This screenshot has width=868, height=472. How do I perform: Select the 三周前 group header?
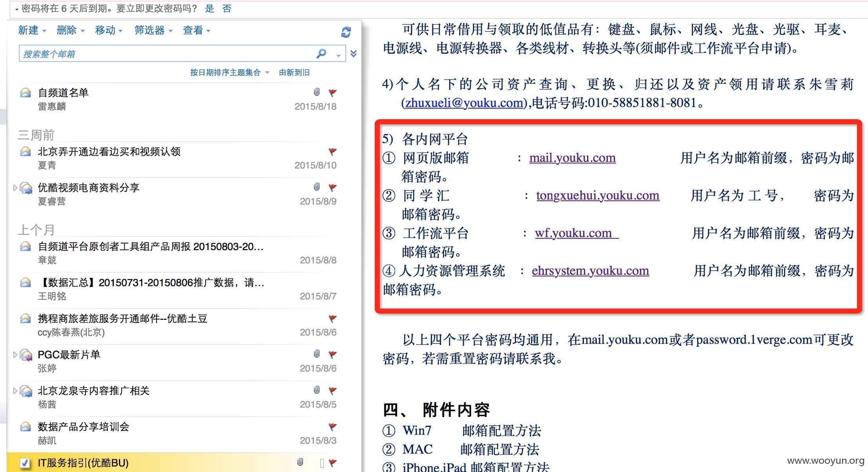[x=36, y=135]
